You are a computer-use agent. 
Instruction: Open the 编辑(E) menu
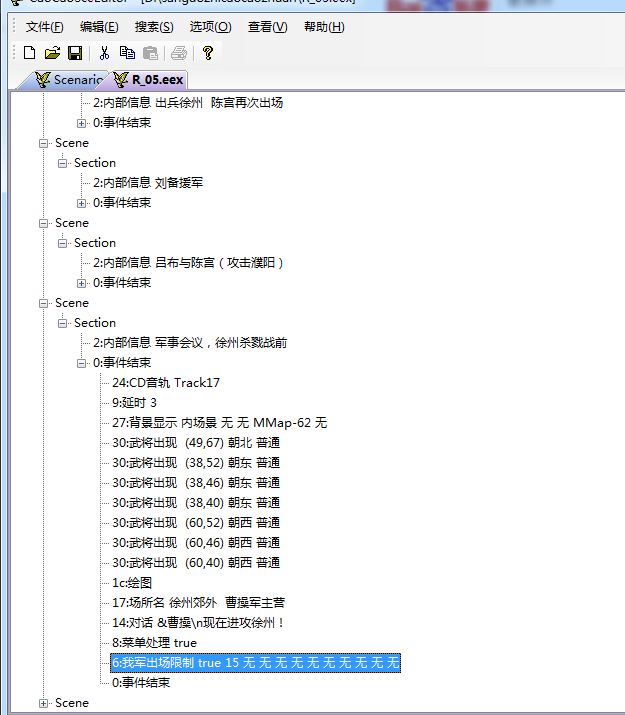pyautogui.click(x=99, y=27)
